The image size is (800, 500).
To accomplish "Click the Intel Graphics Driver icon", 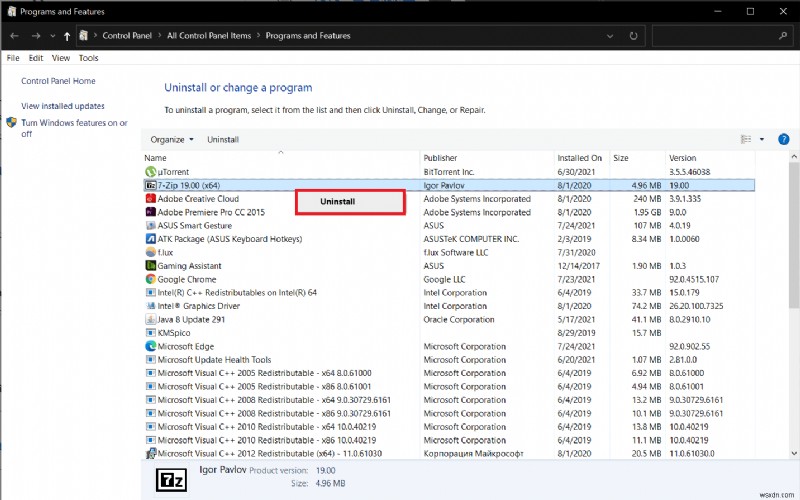I will pos(151,306).
